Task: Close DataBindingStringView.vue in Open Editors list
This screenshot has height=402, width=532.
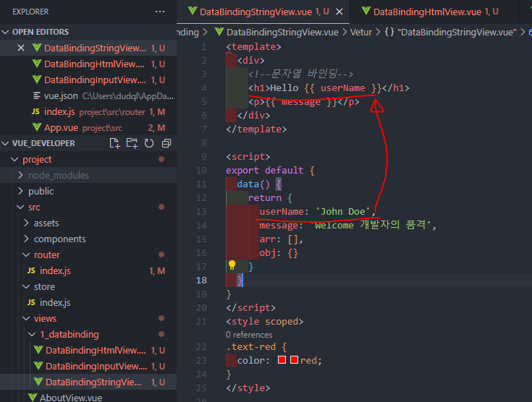Action: (x=21, y=48)
